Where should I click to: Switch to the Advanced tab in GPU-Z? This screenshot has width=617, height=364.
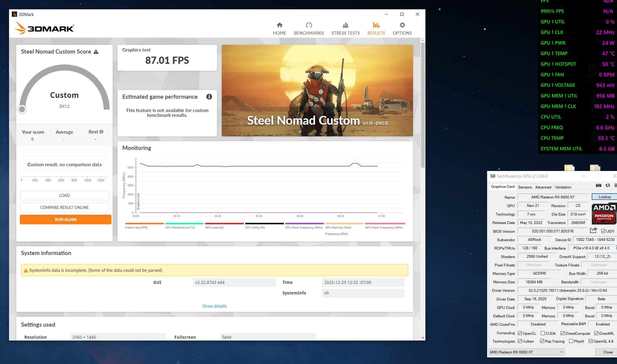click(543, 187)
